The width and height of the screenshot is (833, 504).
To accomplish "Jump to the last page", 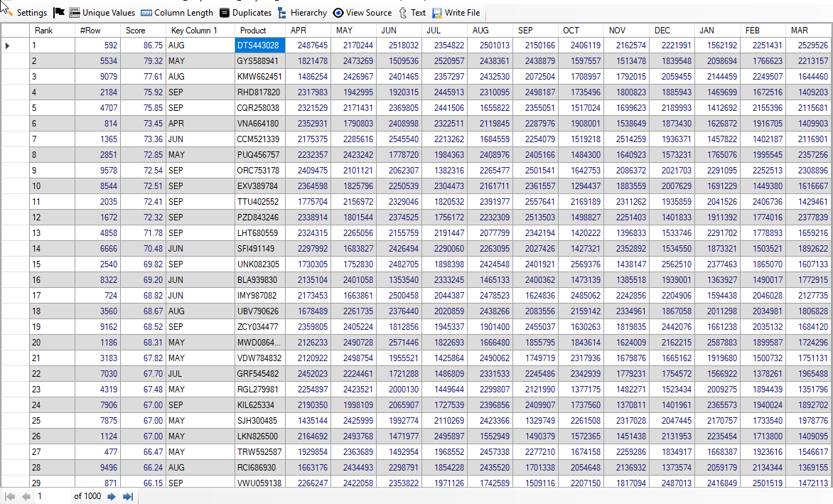I will [128, 496].
